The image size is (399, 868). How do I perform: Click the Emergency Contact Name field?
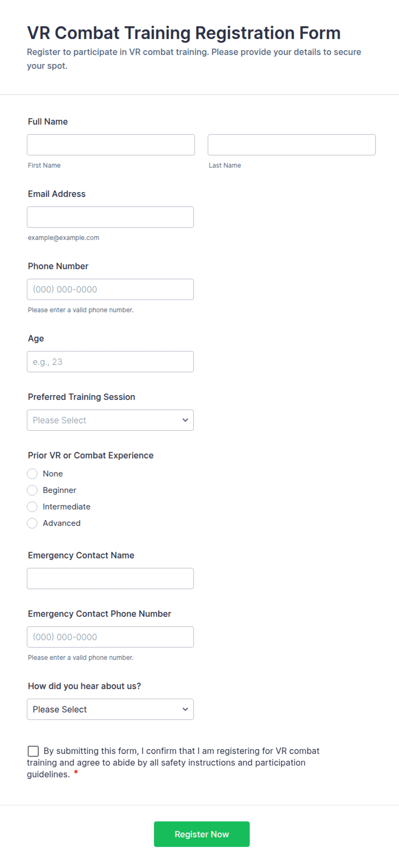[110, 579]
